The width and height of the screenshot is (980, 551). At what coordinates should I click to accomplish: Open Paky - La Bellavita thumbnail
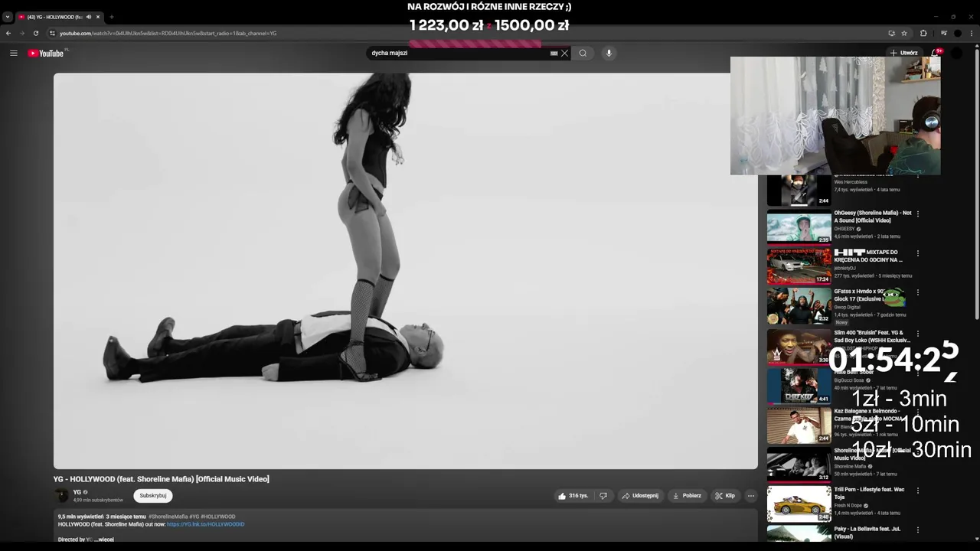pyautogui.click(x=799, y=534)
